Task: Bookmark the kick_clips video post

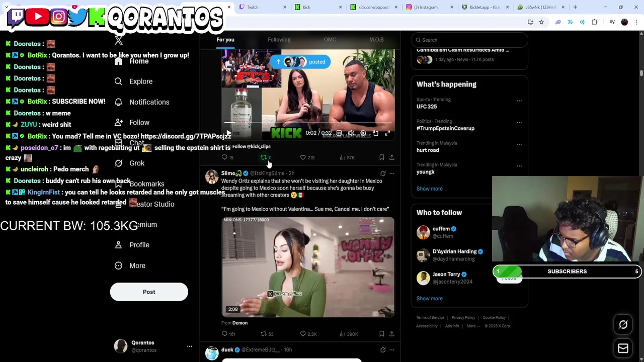Action: pyautogui.click(x=382, y=157)
